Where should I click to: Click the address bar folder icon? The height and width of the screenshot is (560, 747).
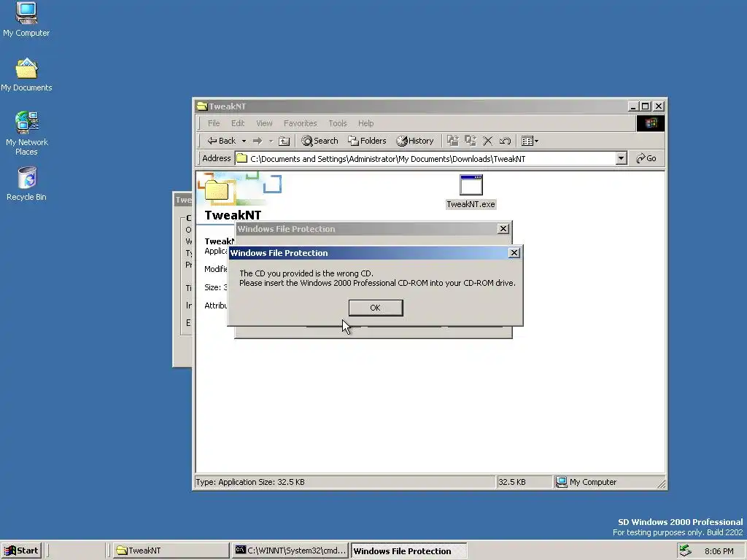(x=242, y=158)
